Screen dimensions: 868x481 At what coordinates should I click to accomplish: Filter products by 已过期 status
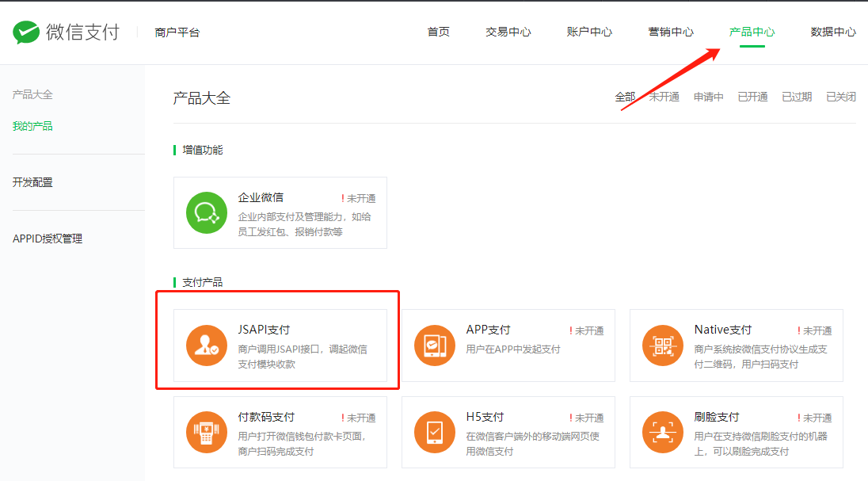[x=798, y=97]
